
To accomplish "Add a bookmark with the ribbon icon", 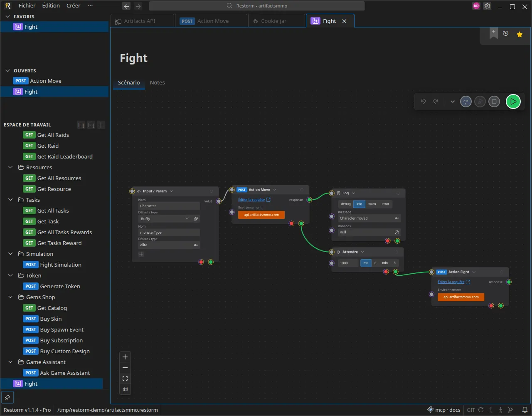I will pos(493,33).
